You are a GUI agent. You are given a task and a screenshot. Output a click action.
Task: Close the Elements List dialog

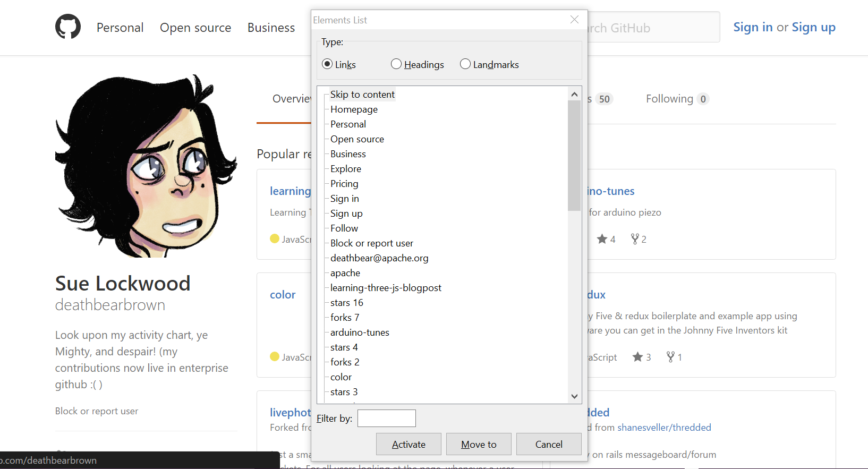[574, 20]
